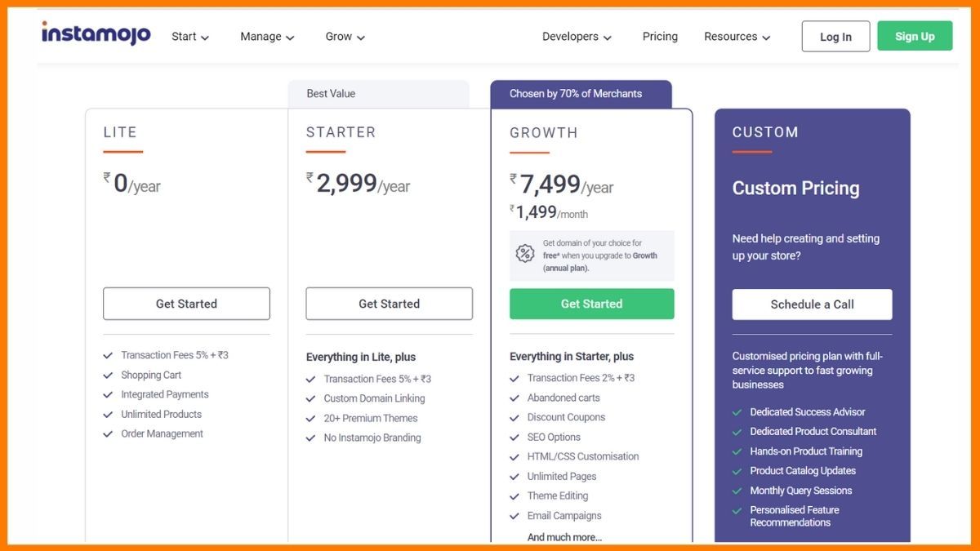This screenshot has height=551, width=980.
Task: Click the Instamojo logo
Action: [96, 34]
